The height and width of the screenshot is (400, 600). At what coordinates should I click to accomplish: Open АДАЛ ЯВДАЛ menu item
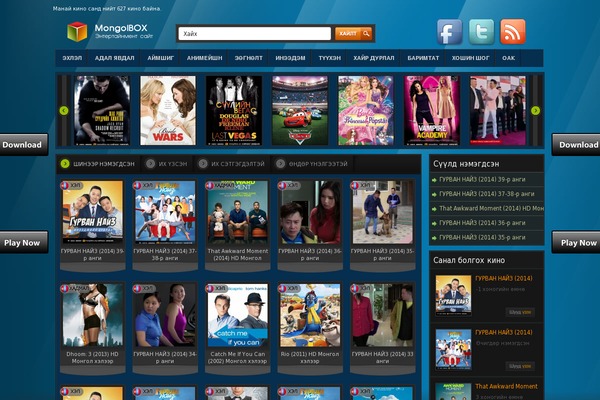[x=114, y=58]
